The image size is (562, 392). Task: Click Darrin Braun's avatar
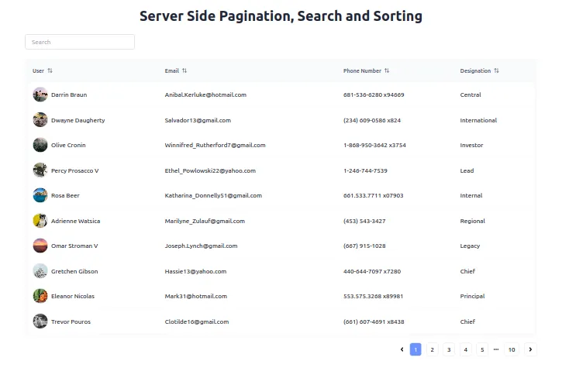pos(40,95)
